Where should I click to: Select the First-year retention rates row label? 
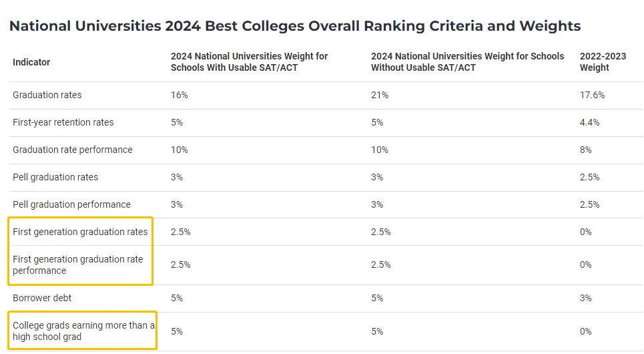coord(63,122)
